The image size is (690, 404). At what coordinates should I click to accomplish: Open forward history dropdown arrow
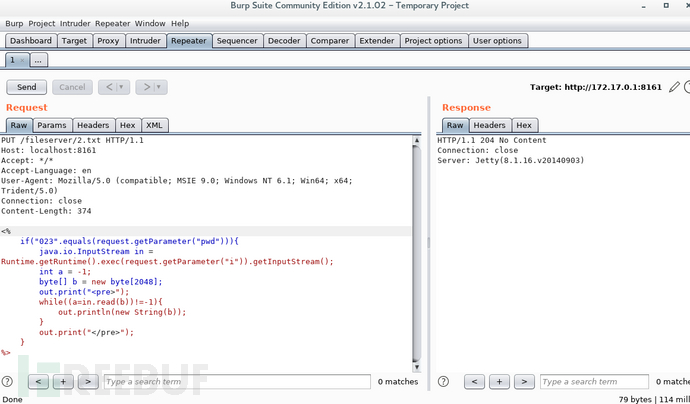[159, 87]
